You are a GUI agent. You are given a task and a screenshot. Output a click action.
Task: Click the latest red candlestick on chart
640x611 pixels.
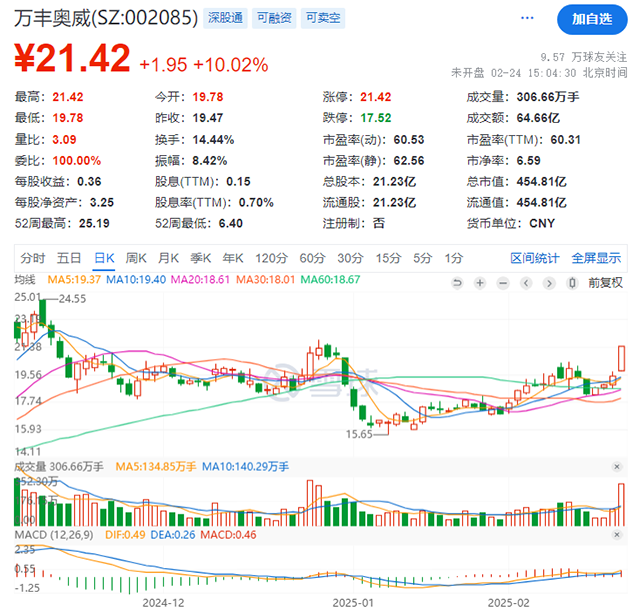(x=622, y=358)
